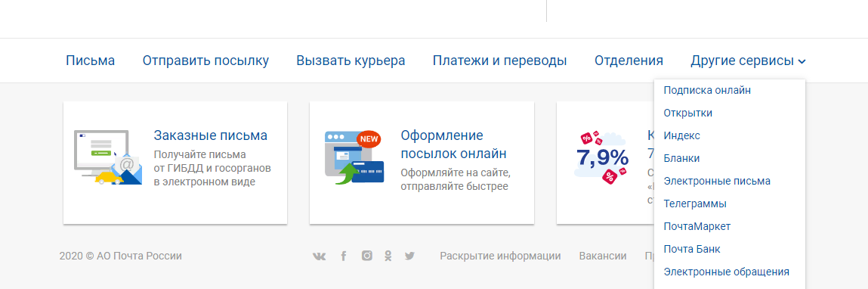Open the Письма navigation item
This screenshot has width=868, height=289.
[x=90, y=61]
